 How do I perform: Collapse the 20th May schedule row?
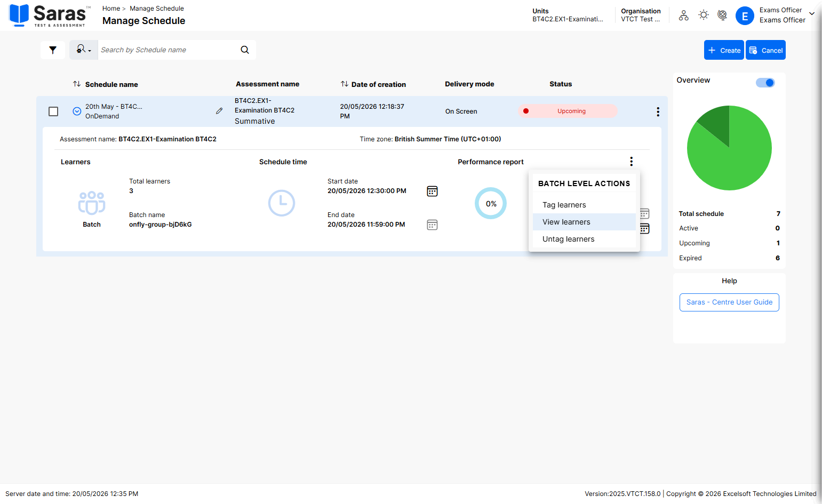tap(77, 111)
